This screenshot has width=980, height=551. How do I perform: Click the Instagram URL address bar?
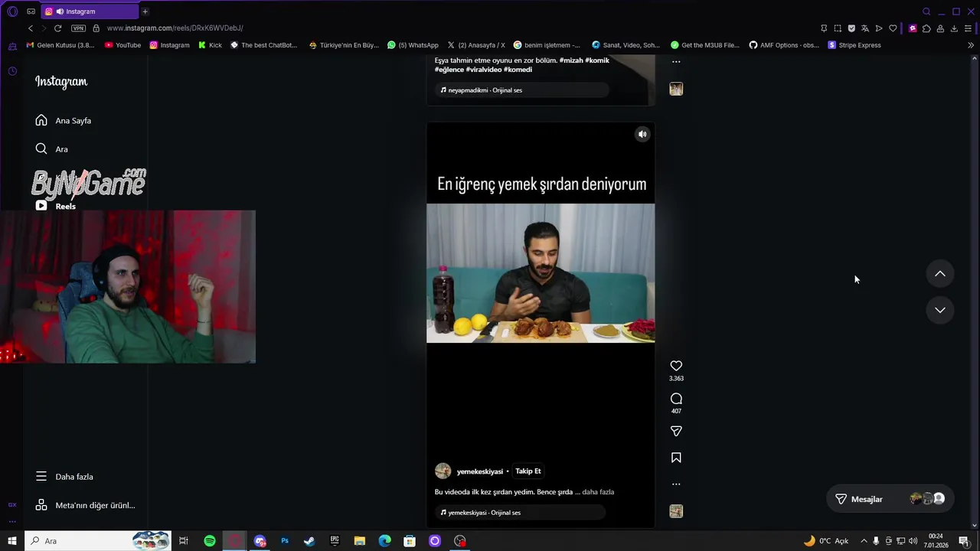(175, 28)
